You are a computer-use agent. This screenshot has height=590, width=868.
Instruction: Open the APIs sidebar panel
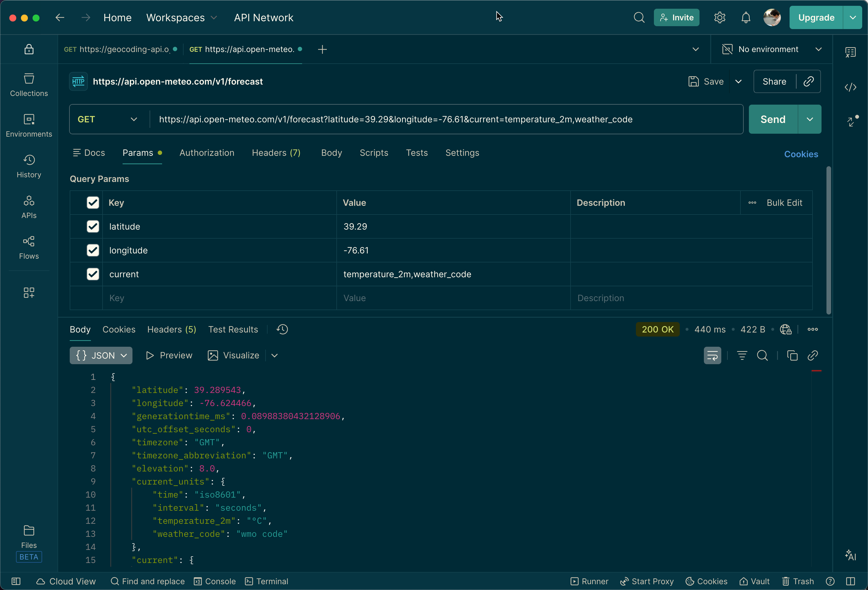29,208
